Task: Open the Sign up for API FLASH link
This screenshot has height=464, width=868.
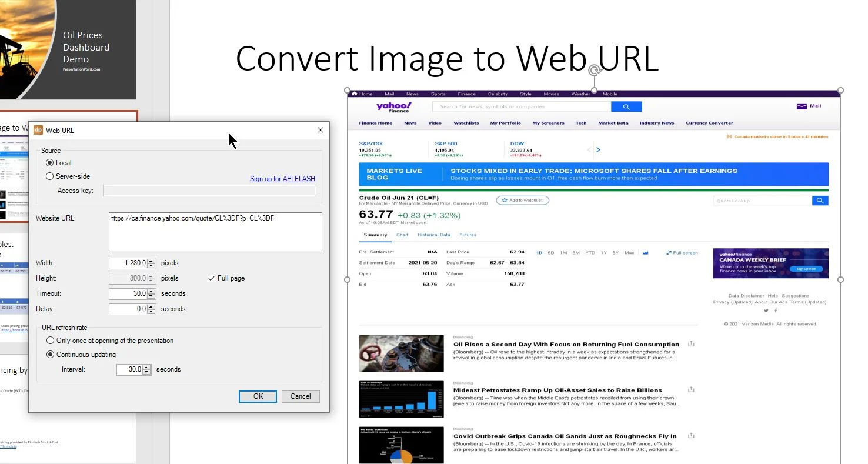Action: [282, 179]
